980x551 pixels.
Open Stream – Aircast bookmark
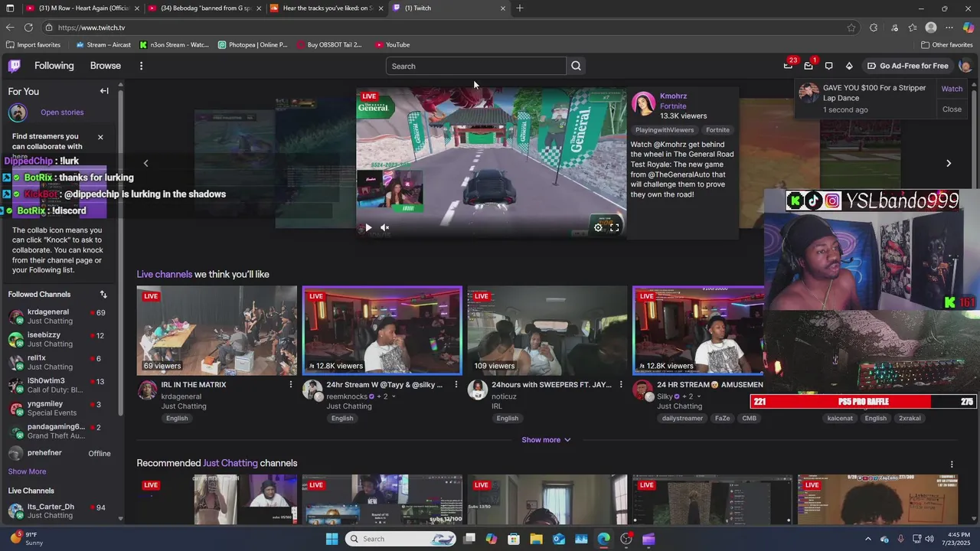(103, 44)
